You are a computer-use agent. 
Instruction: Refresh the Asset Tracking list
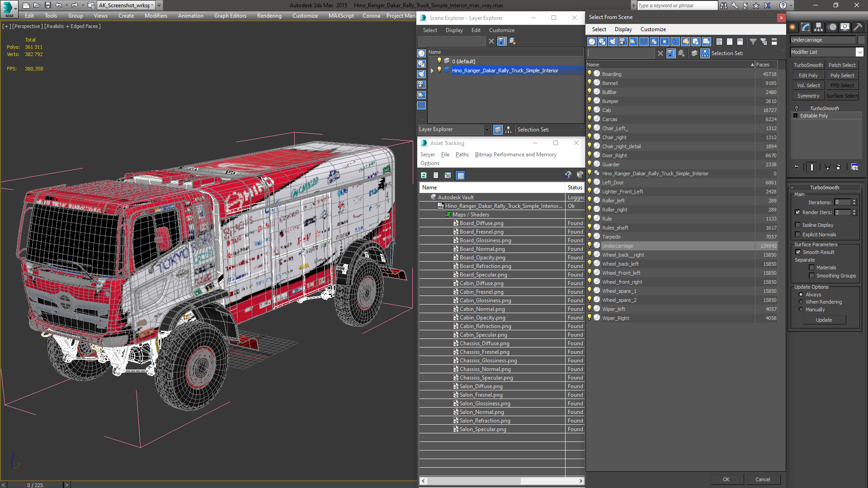coord(424,175)
